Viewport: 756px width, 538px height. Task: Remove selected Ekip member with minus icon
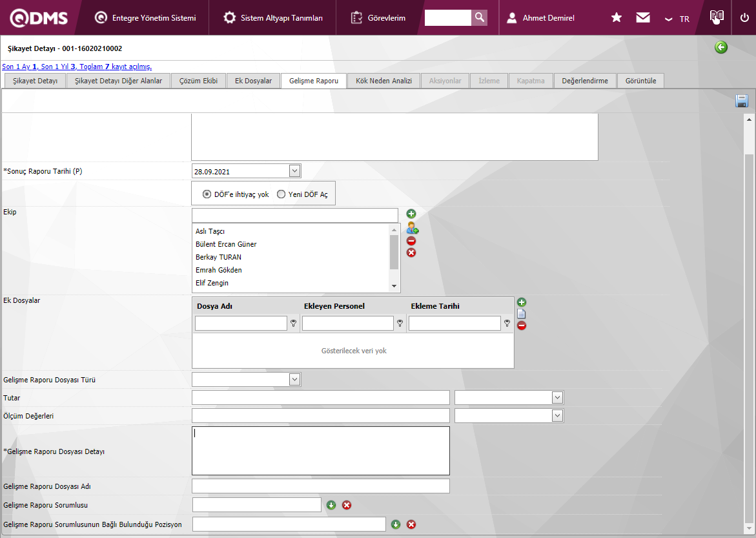[411, 241]
